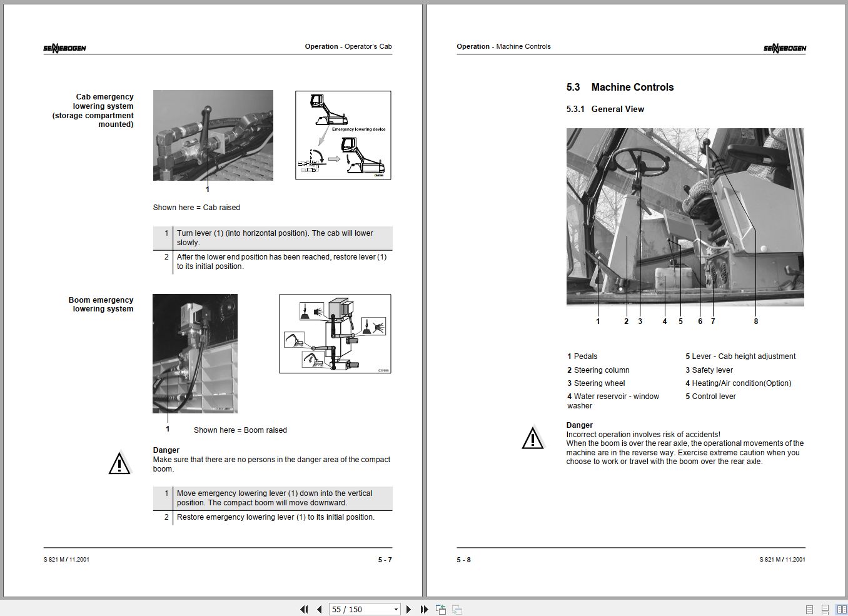This screenshot has width=848, height=616.
Task: Go to the first page
Action: (304, 609)
